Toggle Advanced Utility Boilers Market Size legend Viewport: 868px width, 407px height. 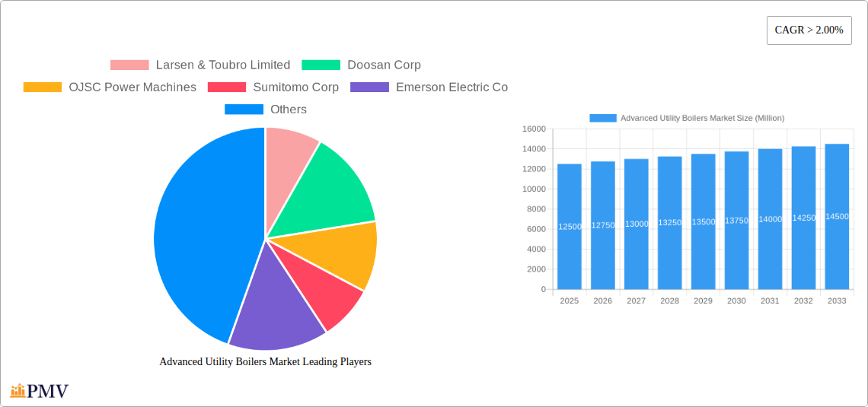pyautogui.click(x=687, y=118)
